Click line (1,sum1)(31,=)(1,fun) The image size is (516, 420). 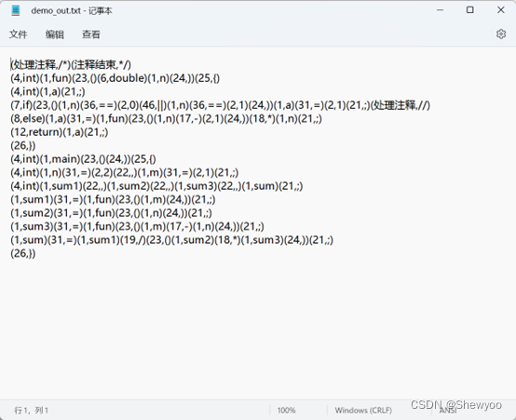pyautogui.click(x=113, y=199)
